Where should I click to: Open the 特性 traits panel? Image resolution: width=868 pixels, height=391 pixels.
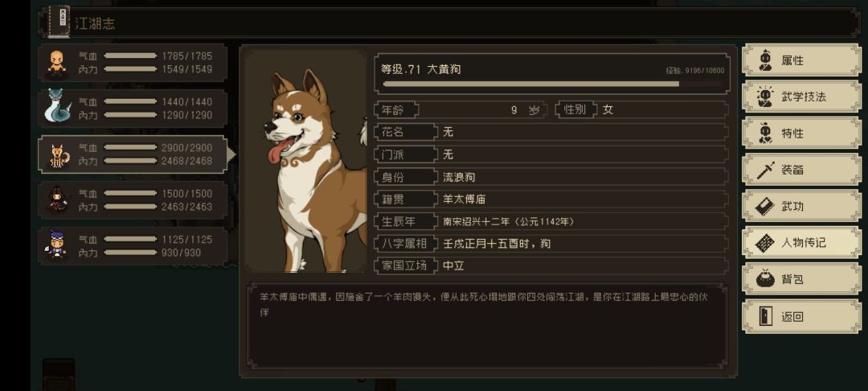pyautogui.click(x=801, y=134)
